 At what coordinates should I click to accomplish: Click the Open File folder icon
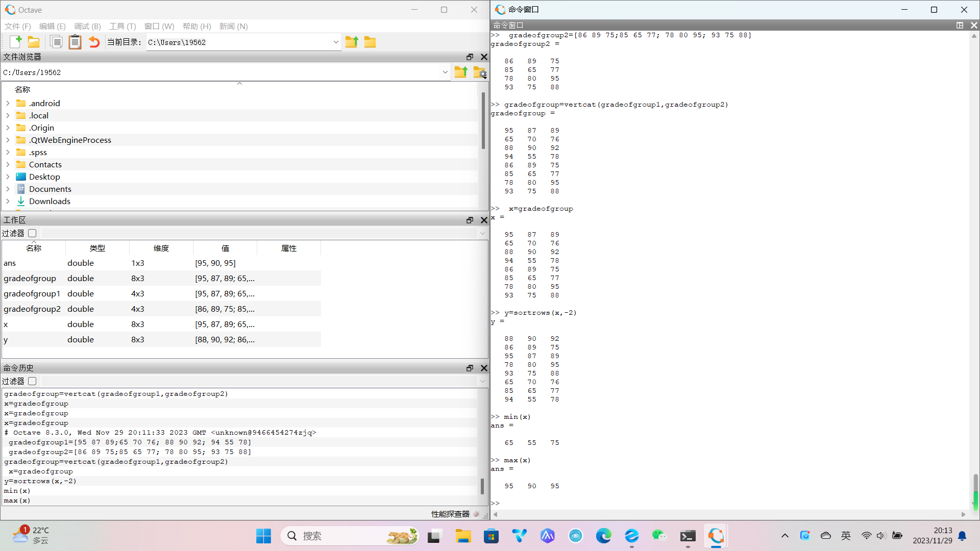(x=34, y=42)
